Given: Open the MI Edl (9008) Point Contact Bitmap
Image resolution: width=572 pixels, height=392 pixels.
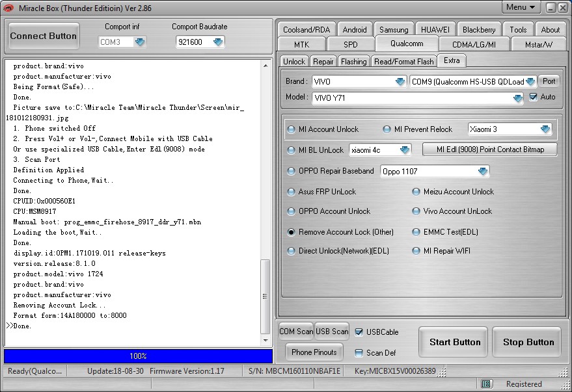Looking at the screenshot, I should pos(490,150).
